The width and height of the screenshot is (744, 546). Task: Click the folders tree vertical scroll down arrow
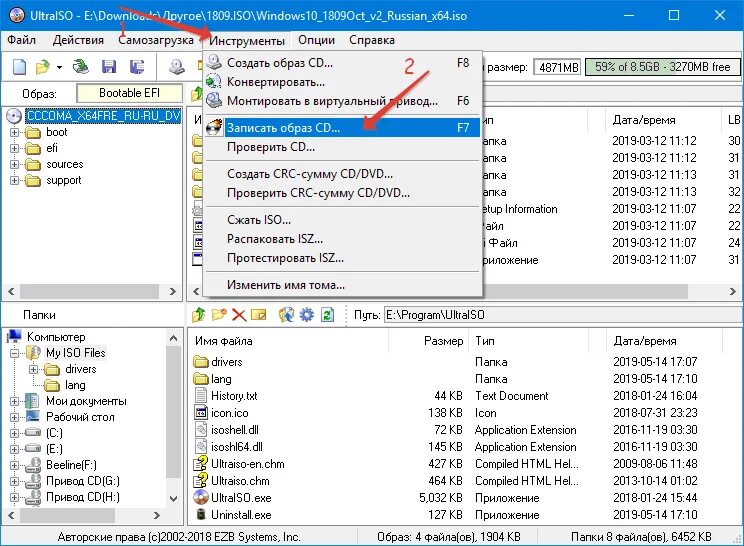coord(174,499)
